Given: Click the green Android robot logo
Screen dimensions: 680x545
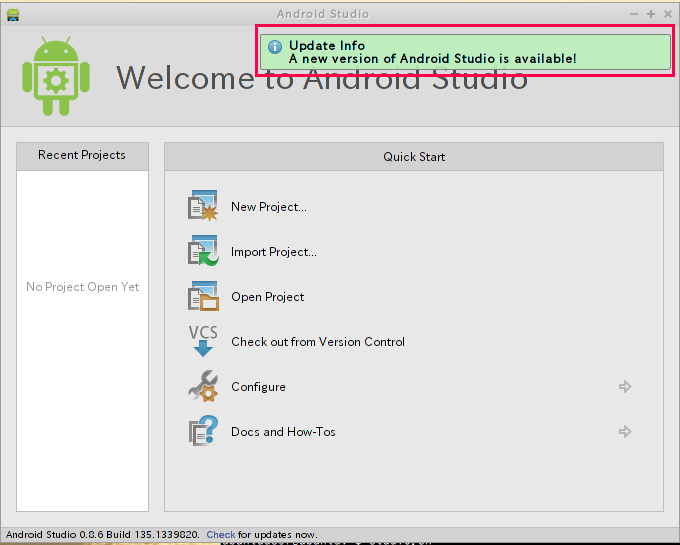Looking at the screenshot, I should point(56,76).
